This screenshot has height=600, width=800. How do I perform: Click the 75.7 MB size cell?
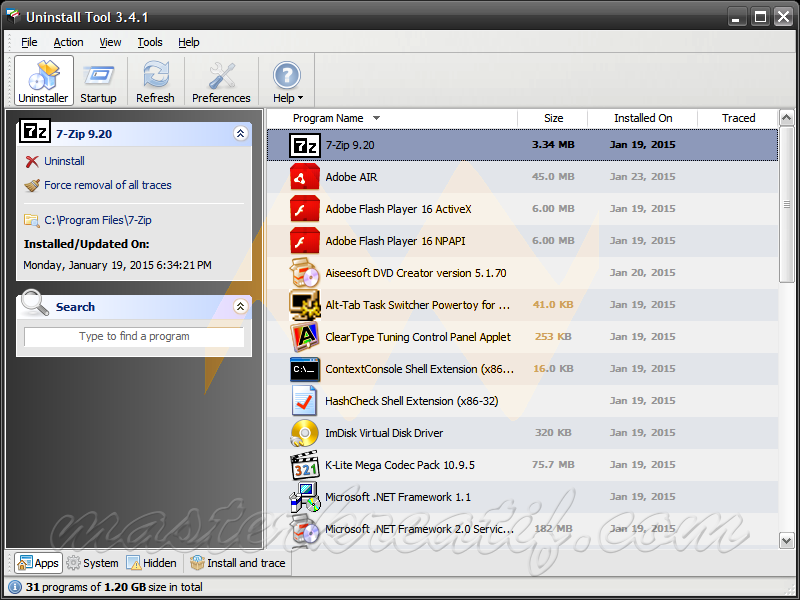pos(553,465)
